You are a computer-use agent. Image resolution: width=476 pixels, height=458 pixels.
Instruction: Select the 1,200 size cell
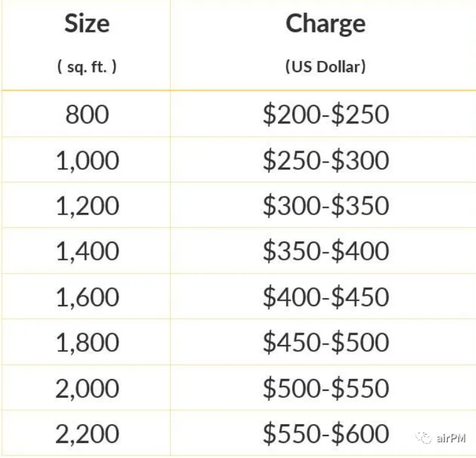click(87, 206)
